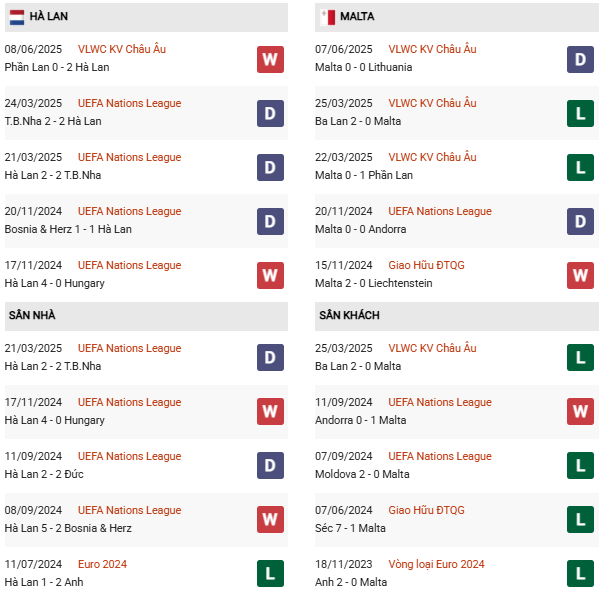Select the MALTA team header

tap(357, 17)
